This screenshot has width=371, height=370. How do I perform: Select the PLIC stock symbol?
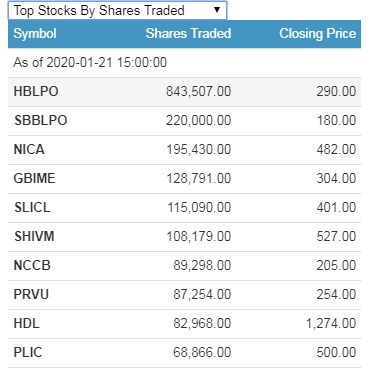pos(28,353)
